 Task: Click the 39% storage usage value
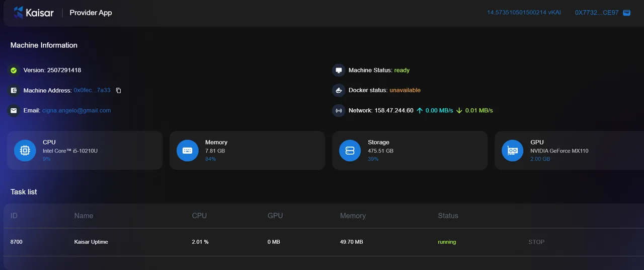pos(373,159)
